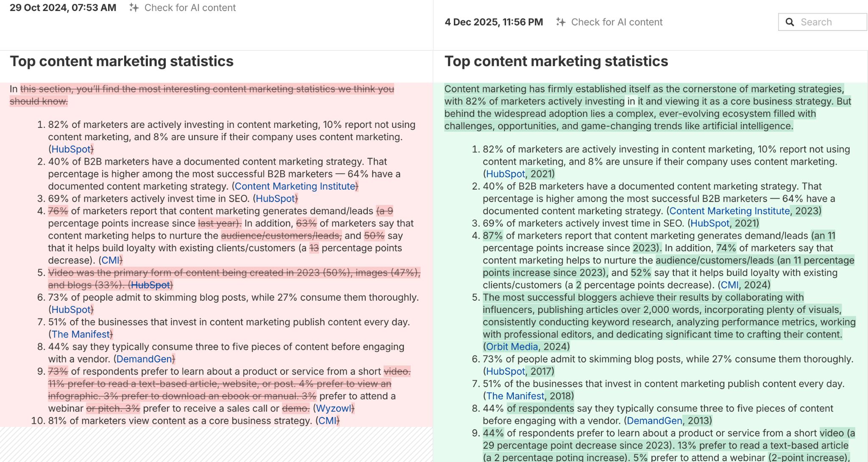The width and height of the screenshot is (868, 462).
Task: Run 'Check for AI content' on the newer version
Action: click(x=616, y=22)
